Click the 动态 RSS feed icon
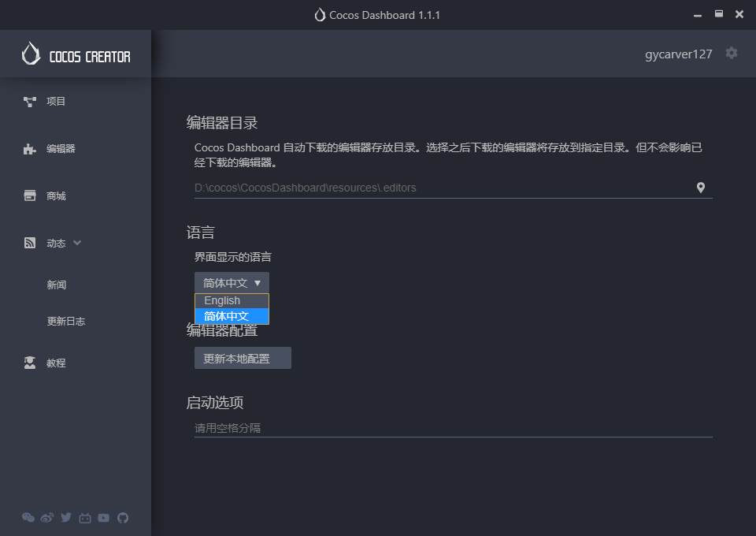This screenshot has height=536, width=756. 30,243
